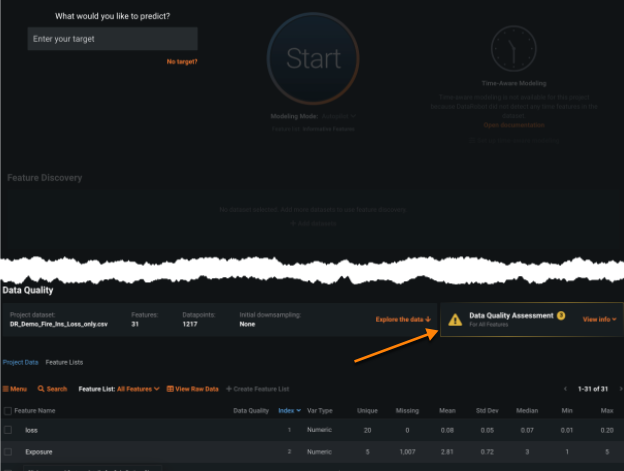
Task: Sort by Max column header
Action: (607, 411)
